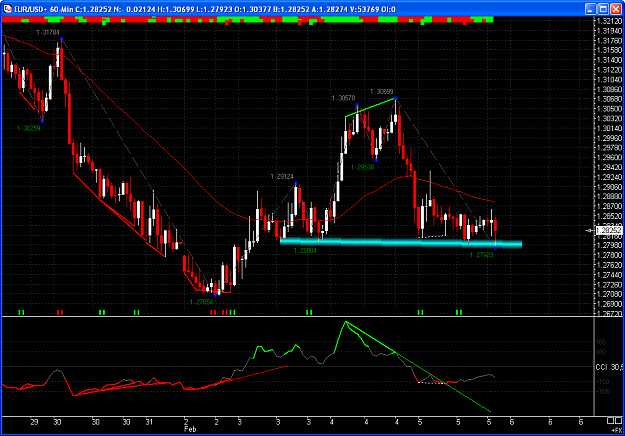The width and height of the screenshot is (625, 436).
Task: Click the CCI scale value -100
Action: (601, 381)
